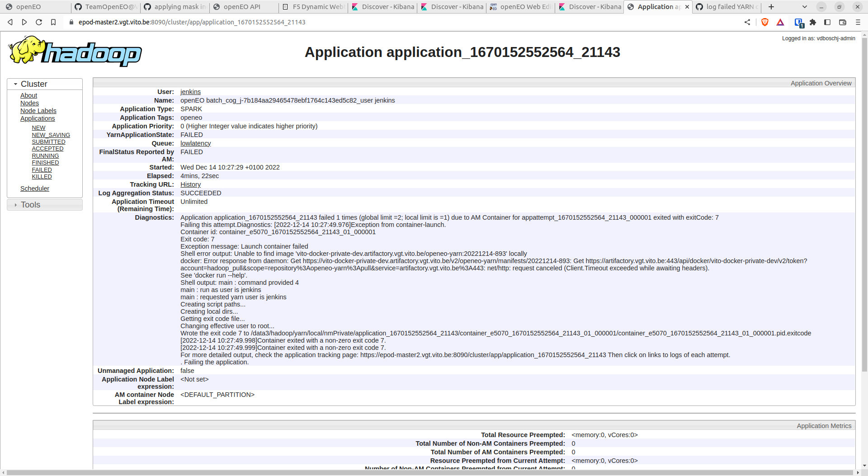The image size is (868, 476).
Task: Reload the page with the refresh icon
Action: [39, 22]
